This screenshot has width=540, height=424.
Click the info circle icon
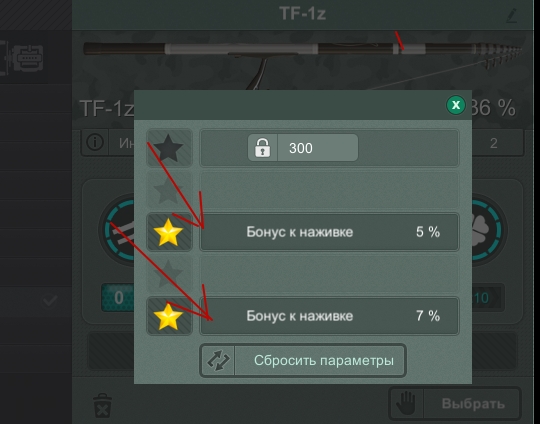click(95, 142)
